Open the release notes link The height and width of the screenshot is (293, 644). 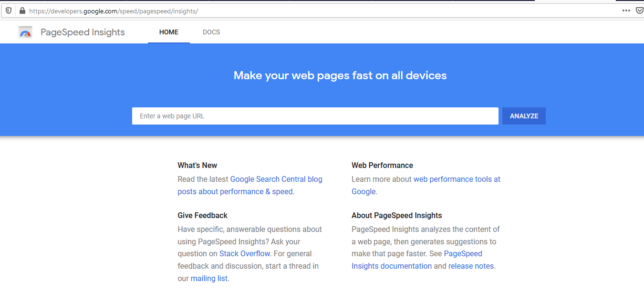471,266
